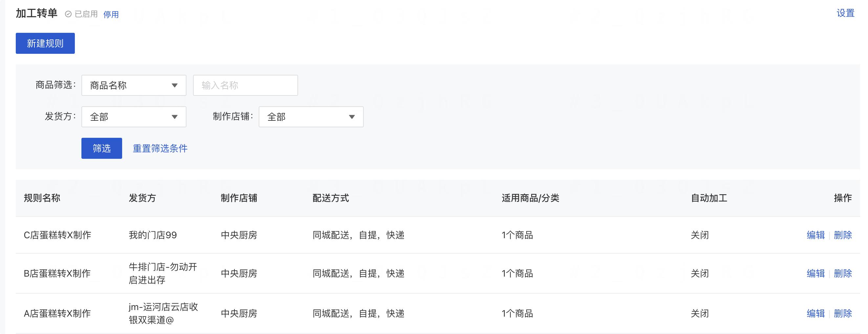Click the dropdown arrow in 发货方 selector

coord(175,117)
